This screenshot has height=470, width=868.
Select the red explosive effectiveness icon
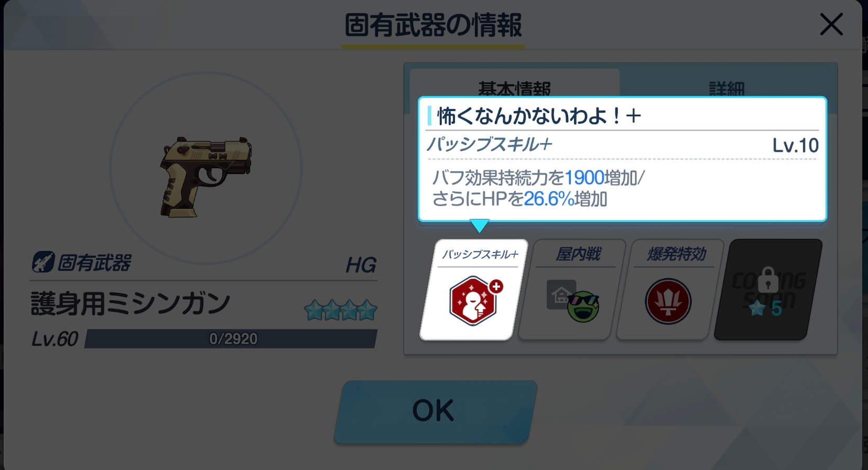(668, 301)
